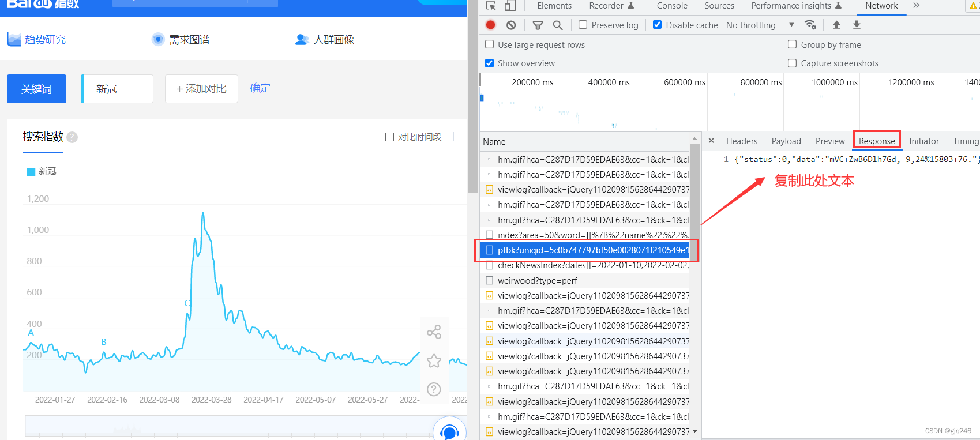Click marker B on the chart
Screen dimensions: 980x440
click(x=104, y=342)
